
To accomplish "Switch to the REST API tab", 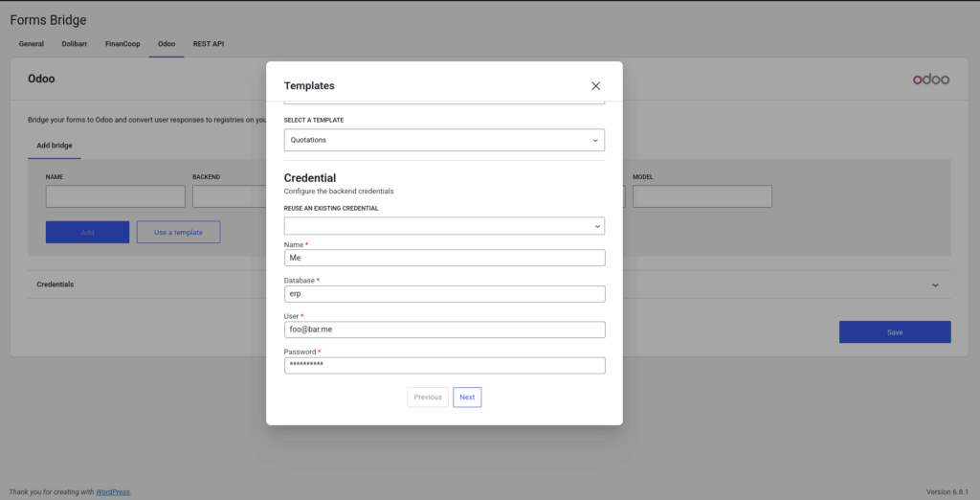I will click(x=208, y=44).
